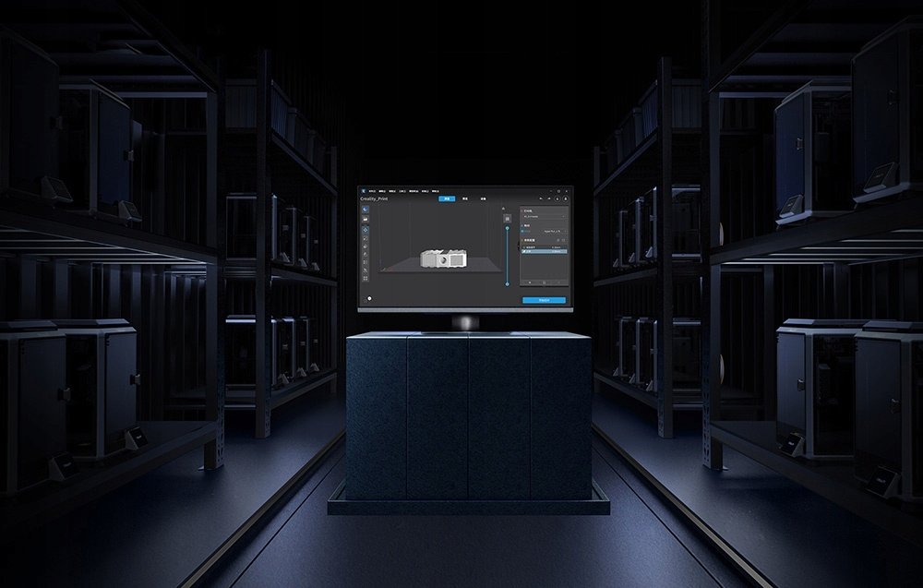Image resolution: width=923 pixels, height=588 pixels.
Task: Click the rightmost circular icon in the top-right header
Action: pos(565,198)
